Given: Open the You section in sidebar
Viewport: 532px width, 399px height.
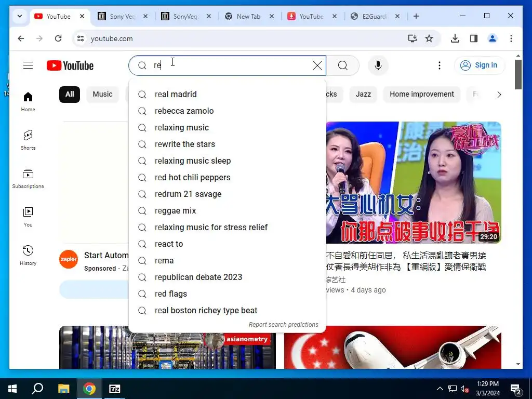Looking at the screenshot, I should (28, 217).
